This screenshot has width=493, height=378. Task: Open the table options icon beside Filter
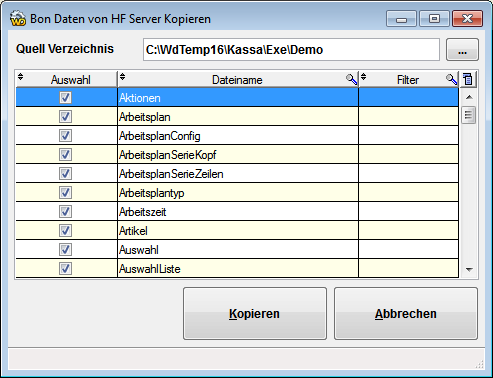coord(468,79)
